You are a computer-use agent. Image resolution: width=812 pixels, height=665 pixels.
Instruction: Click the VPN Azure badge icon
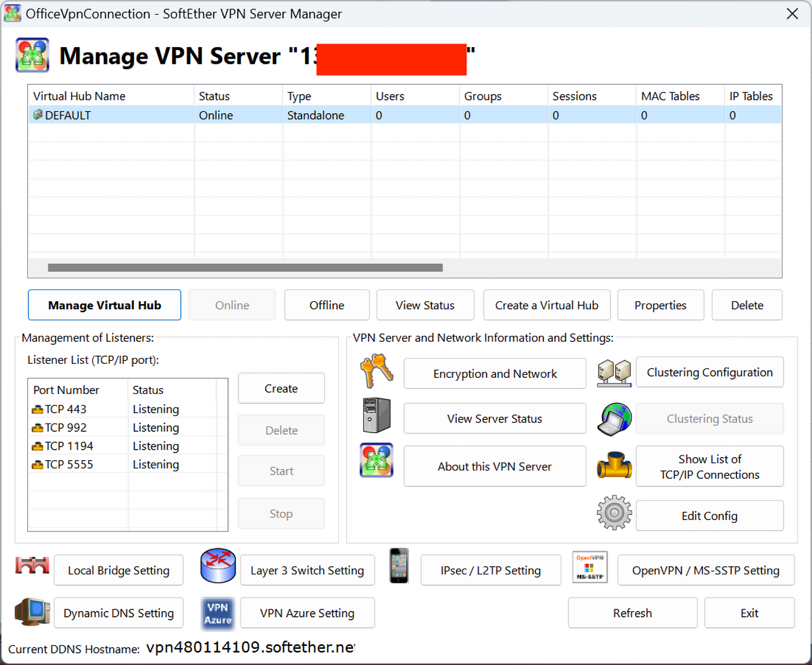(x=218, y=613)
